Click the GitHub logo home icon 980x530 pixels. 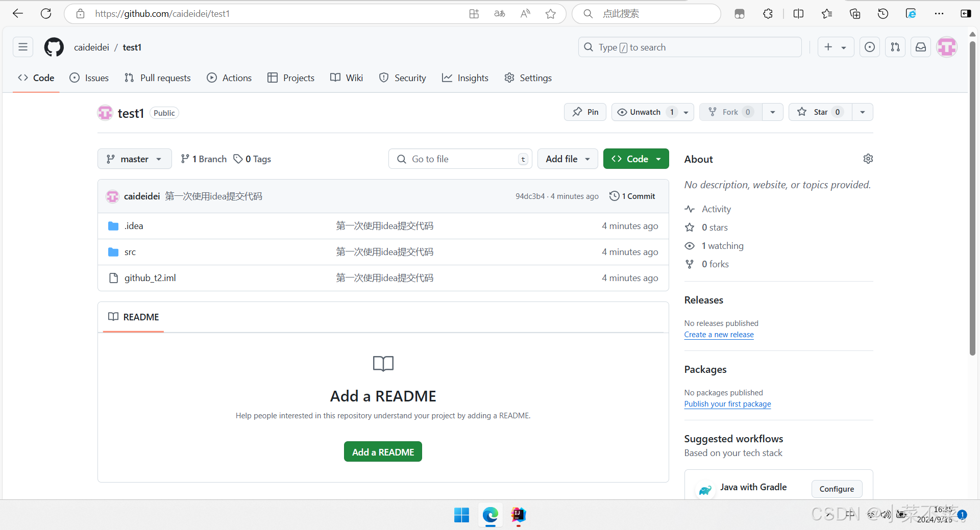[54, 47]
